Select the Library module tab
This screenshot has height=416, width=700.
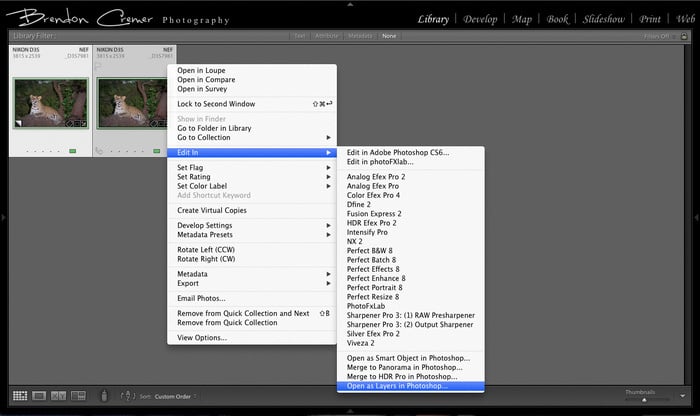point(433,19)
